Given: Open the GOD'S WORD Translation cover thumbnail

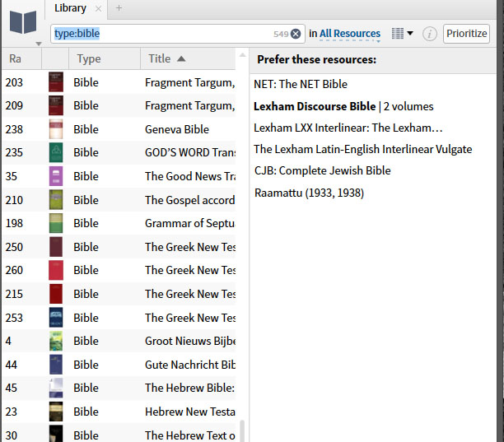Looking at the screenshot, I should point(56,152).
